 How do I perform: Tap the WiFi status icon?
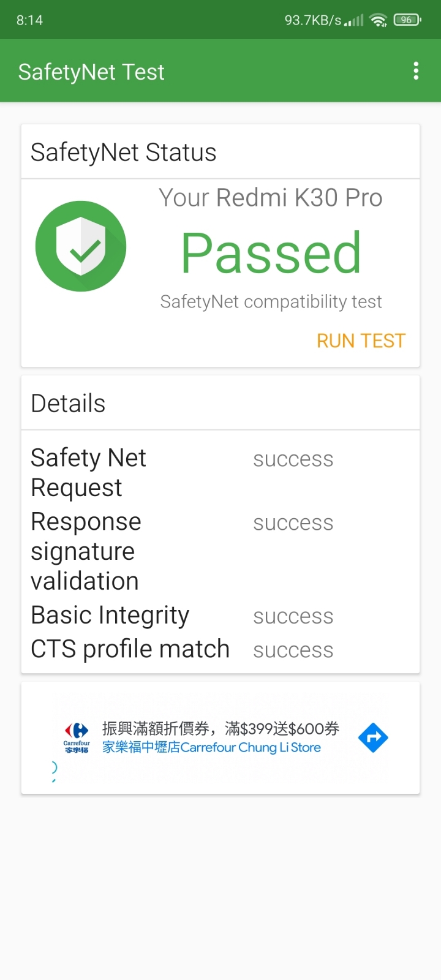click(x=379, y=20)
